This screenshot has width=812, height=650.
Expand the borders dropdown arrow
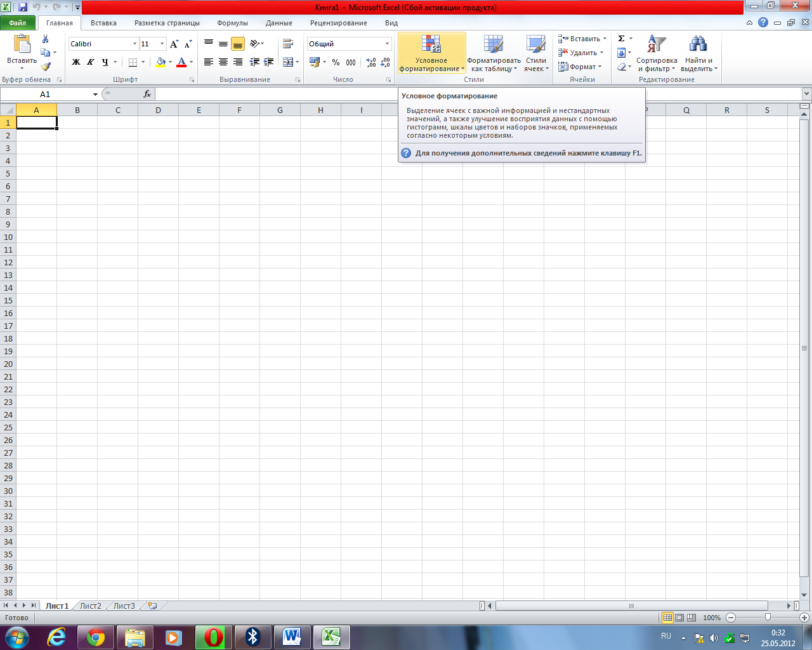tap(143, 62)
